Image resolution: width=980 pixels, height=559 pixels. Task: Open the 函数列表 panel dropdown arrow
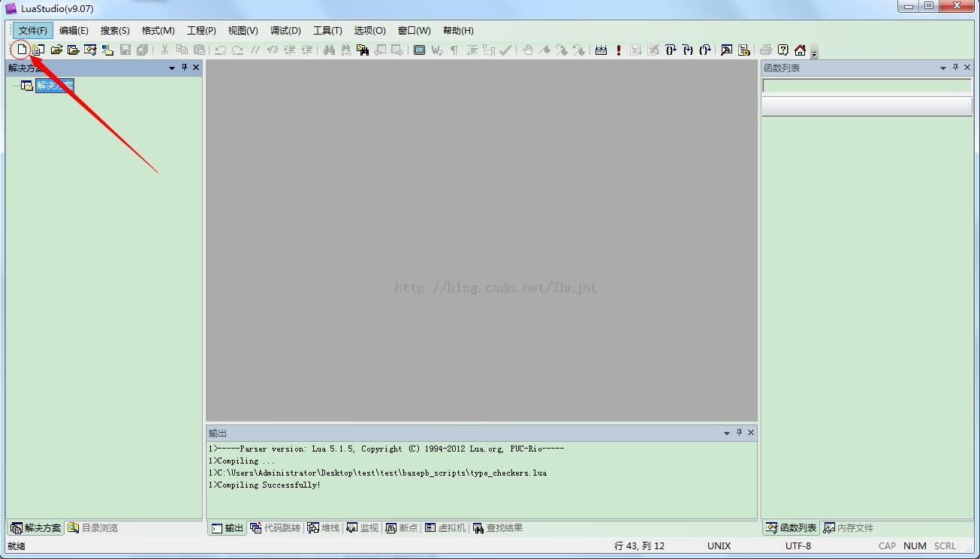(943, 68)
